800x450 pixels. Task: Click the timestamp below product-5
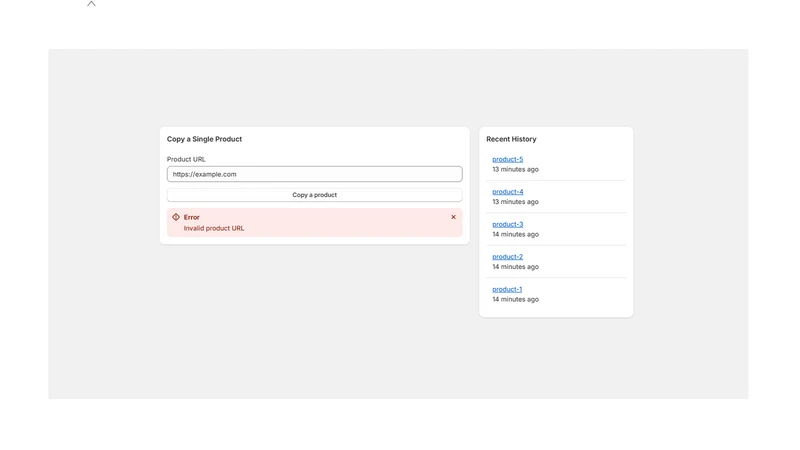(515, 169)
